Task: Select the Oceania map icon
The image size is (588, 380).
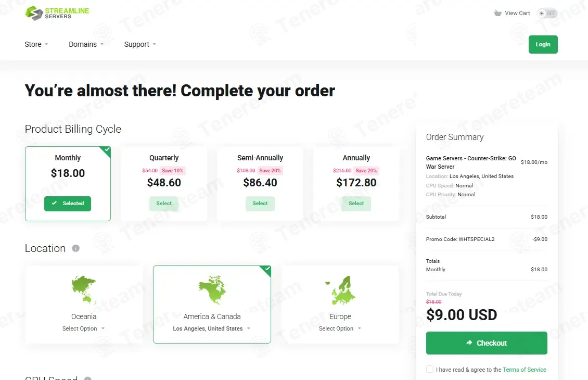Action: tap(84, 289)
